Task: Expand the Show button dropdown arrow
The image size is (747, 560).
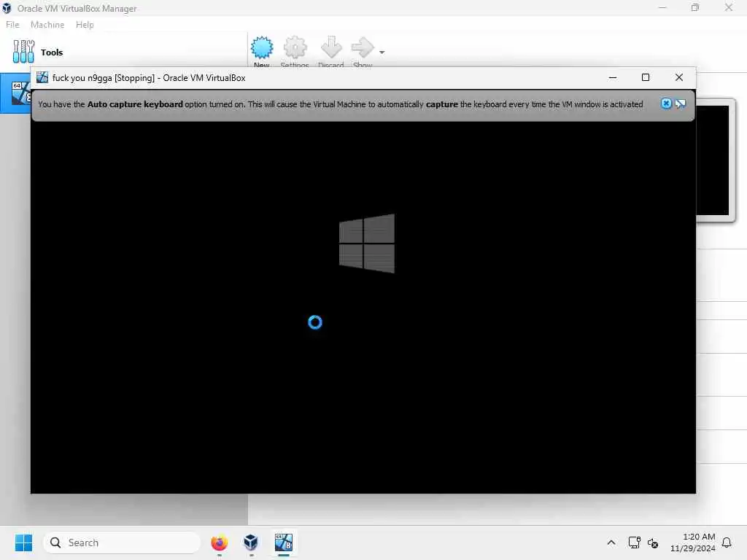Action: pos(382,52)
